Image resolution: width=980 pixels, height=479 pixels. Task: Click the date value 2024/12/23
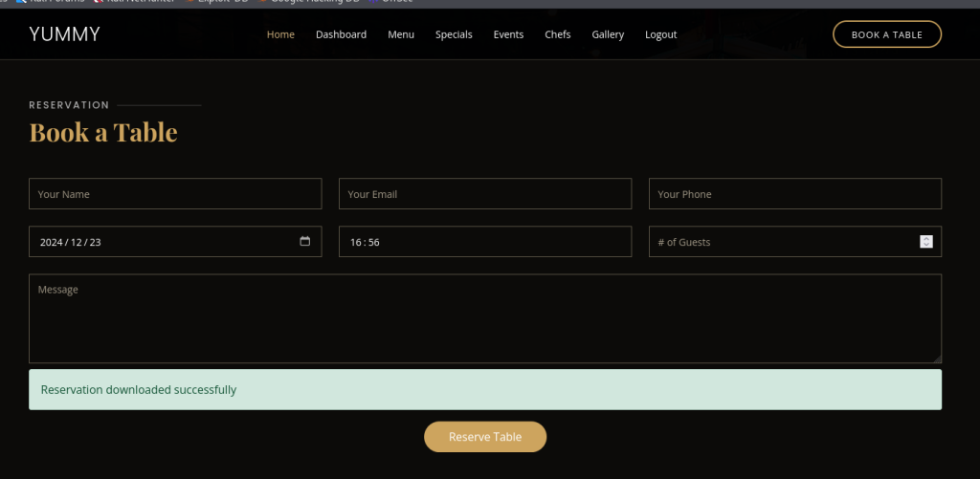click(x=71, y=243)
